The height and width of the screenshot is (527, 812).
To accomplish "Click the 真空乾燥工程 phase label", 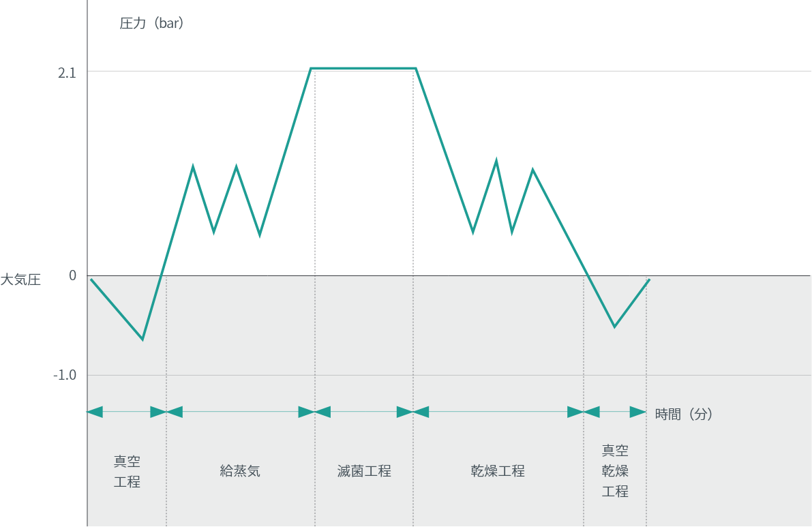I will tap(615, 471).
